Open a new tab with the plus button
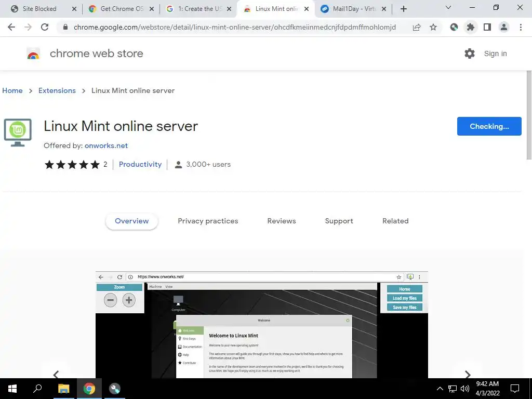The height and width of the screenshot is (399, 532). point(403,9)
